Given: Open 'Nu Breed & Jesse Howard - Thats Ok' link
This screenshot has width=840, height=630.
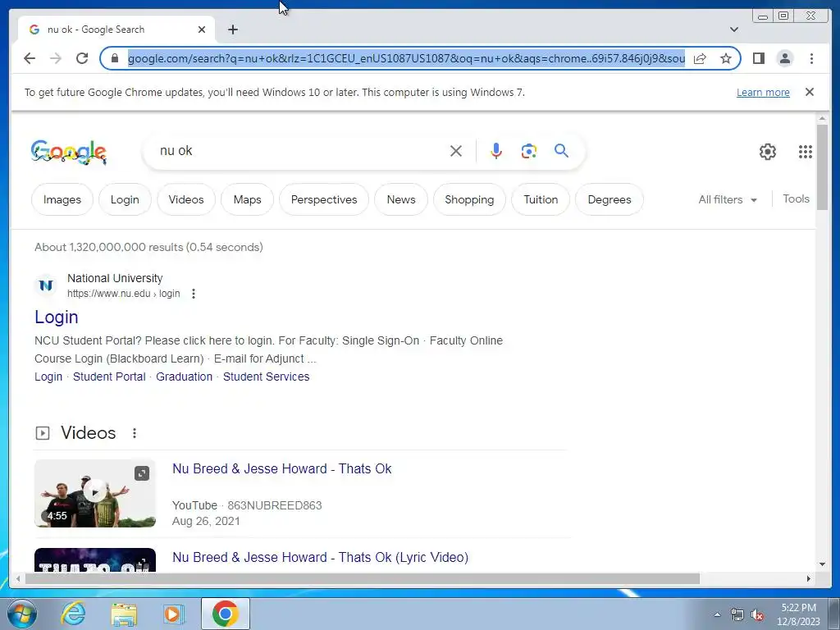Looking at the screenshot, I should click(282, 468).
